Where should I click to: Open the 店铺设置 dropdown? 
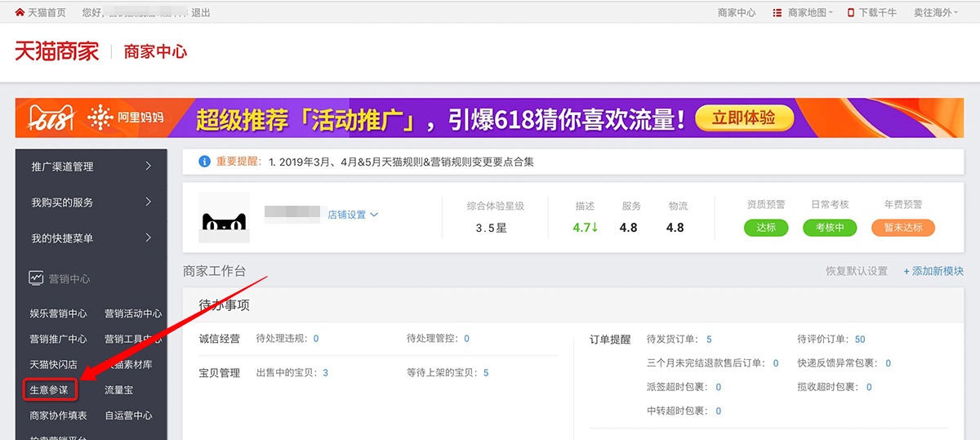pos(353,215)
